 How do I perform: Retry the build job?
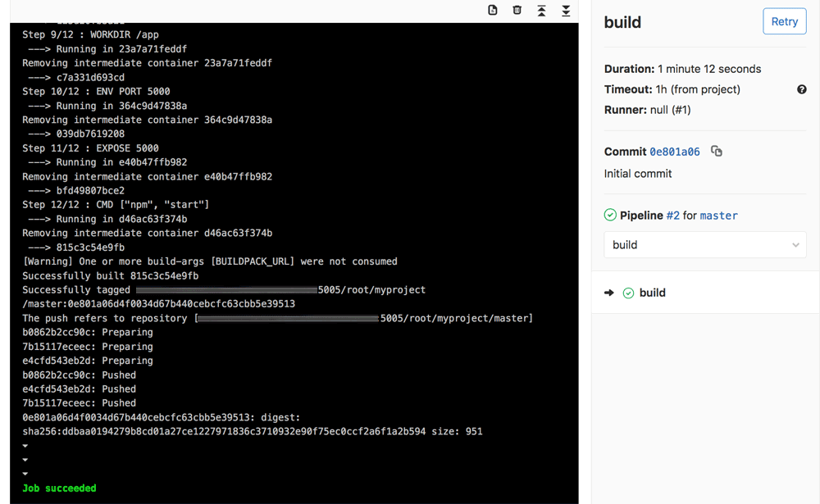click(784, 21)
